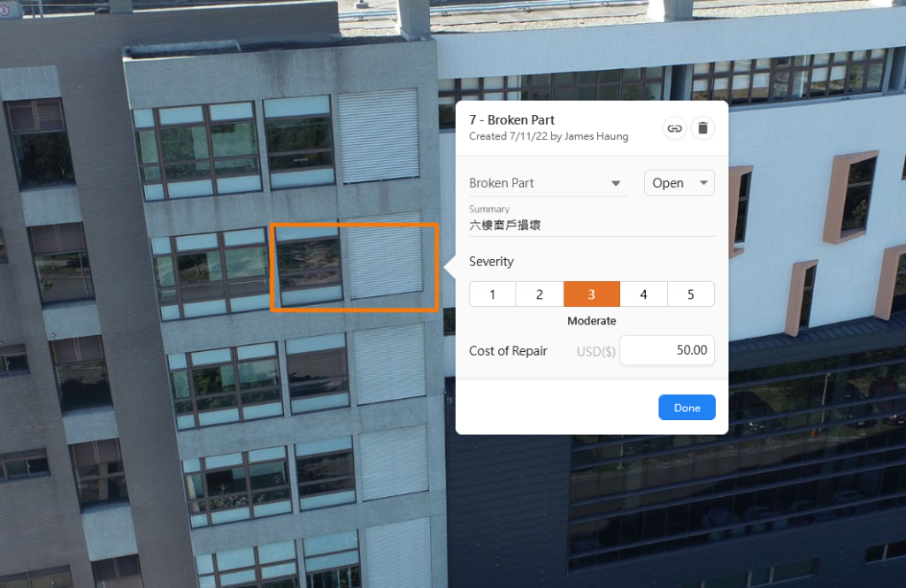906x588 pixels.
Task: Select severity level 3
Action: (592, 294)
